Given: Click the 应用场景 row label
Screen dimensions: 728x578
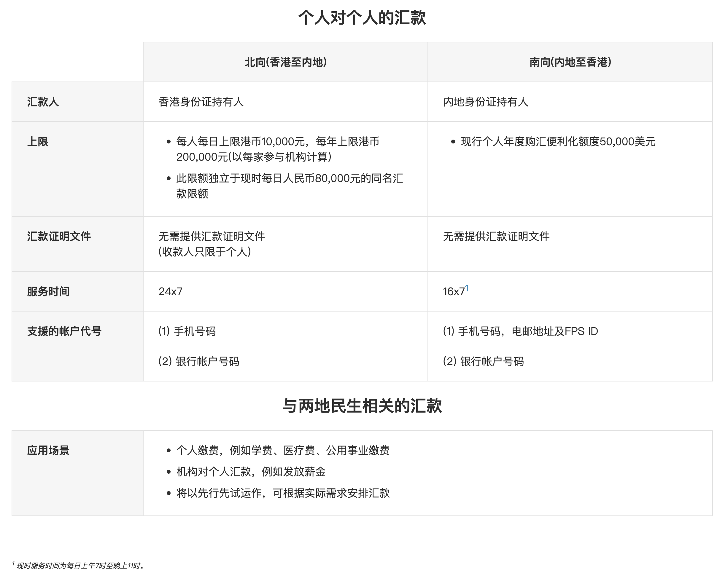Looking at the screenshot, I should tap(48, 450).
